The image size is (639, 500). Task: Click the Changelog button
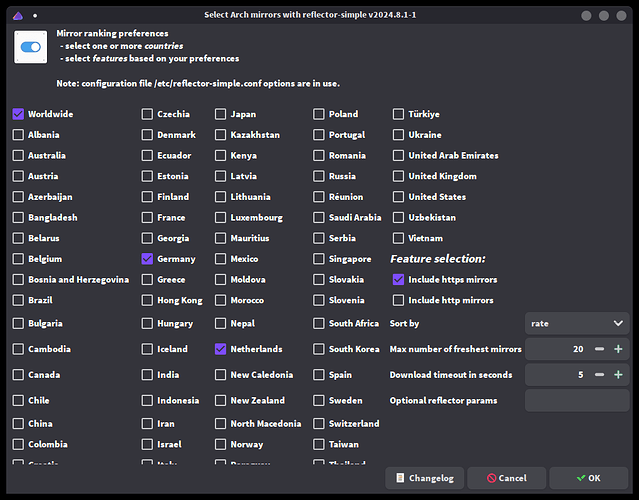pos(425,478)
